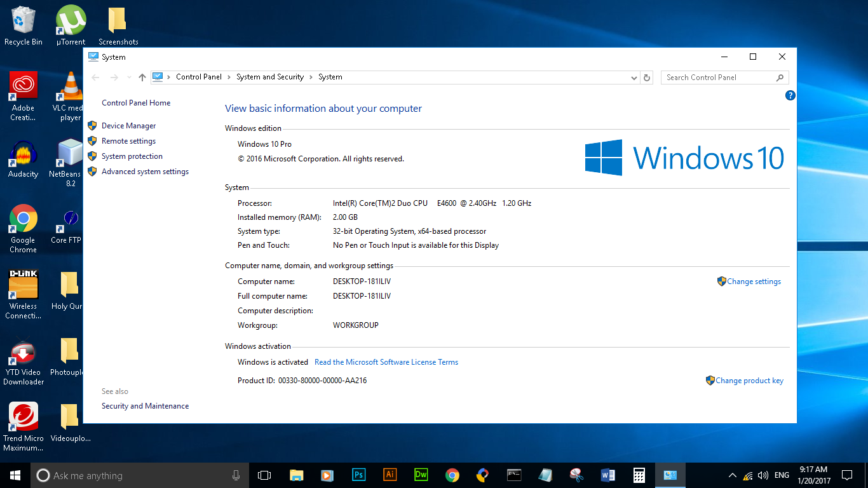
Task: Click the Cortana Ask me anything box
Action: (x=140, y=475)
